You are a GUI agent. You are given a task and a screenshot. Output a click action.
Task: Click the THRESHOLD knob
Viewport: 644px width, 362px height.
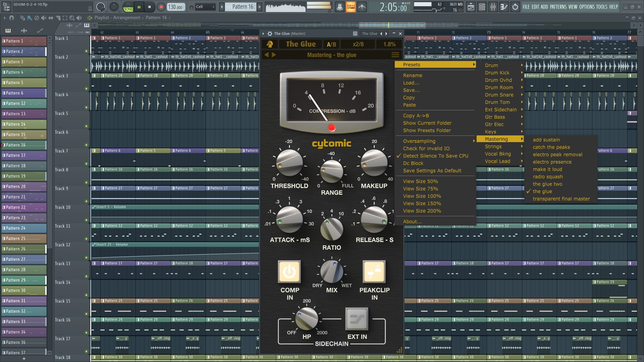pos(289,163)
